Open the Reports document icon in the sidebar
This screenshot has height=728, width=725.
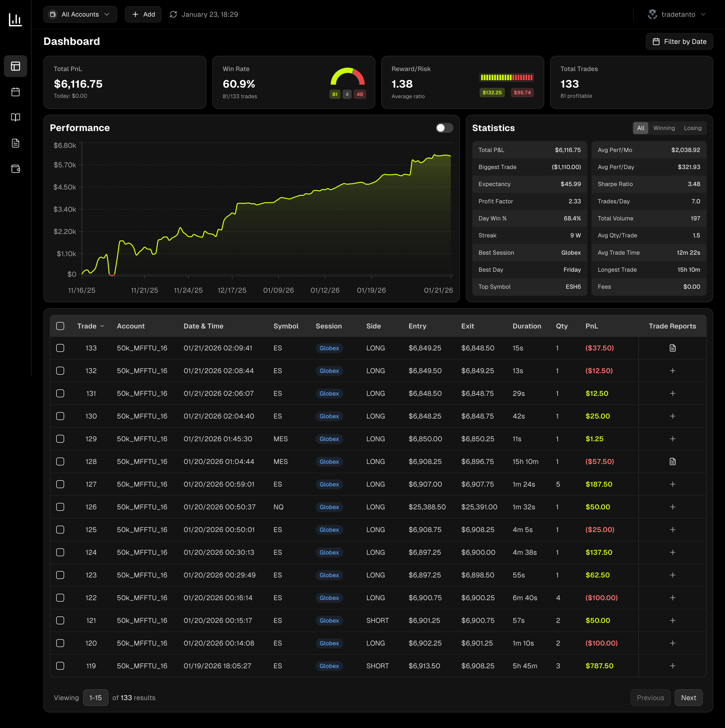(x=16, y=143)
